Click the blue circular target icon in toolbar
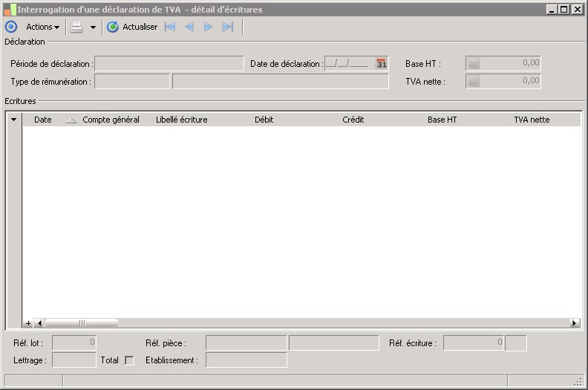Viewport: 588px width, 390px height. click(11, 27)
